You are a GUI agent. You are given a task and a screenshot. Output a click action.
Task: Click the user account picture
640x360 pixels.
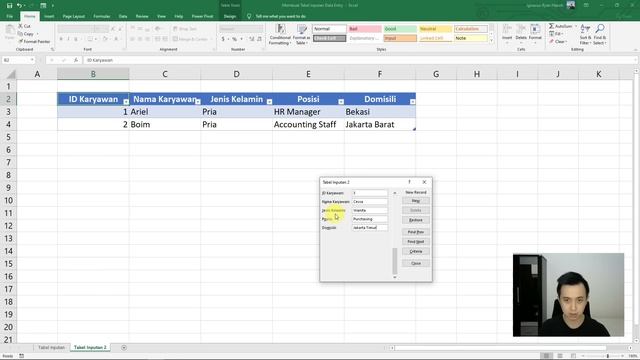pyautogui.click(x=571, y=5)
